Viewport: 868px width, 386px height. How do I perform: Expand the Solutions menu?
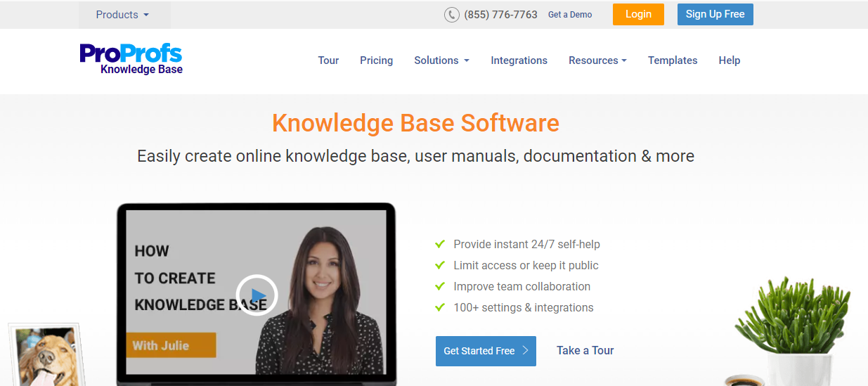[441, 60]
